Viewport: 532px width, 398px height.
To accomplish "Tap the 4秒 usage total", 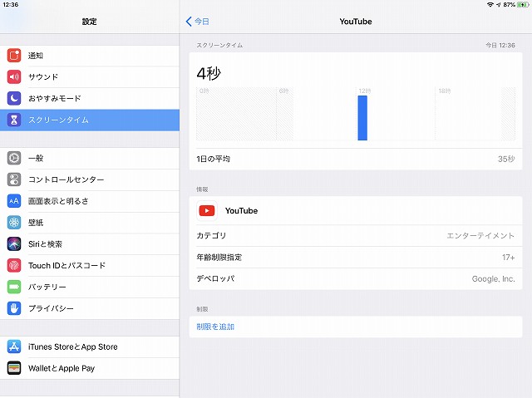I will 209,73.
